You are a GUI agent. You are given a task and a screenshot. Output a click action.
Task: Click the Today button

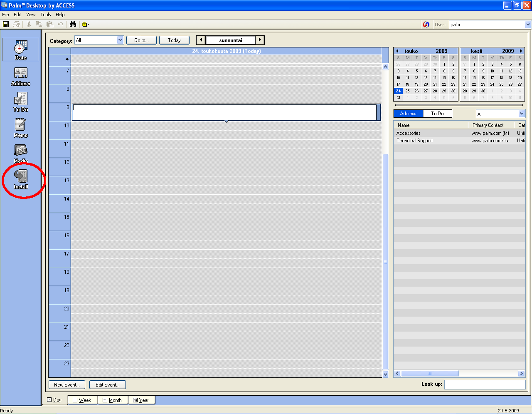pyautogui.click(x=174, y=40)
